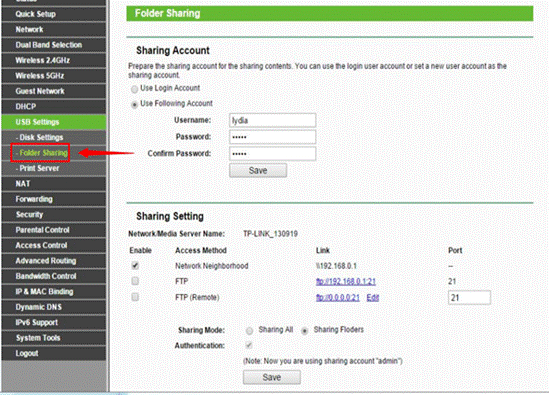This screenshot has height=395, width=549.
Task: Open the ftp://192.168.0.1:21 link
Action: pos(346,282)
